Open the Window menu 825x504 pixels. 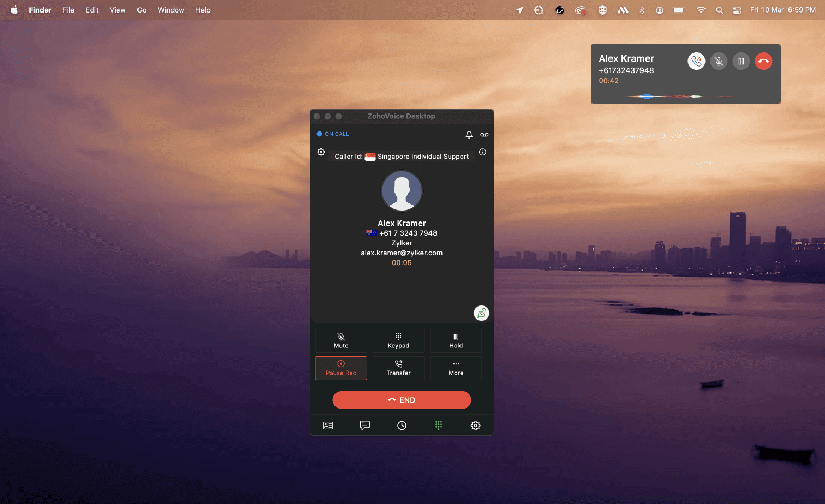click(x=171, y=10)
